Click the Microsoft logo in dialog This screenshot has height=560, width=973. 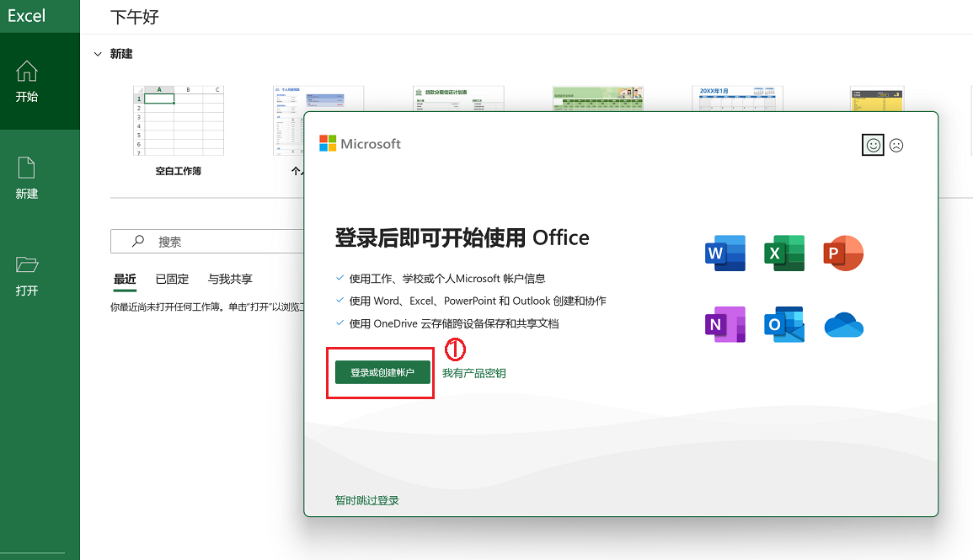(x=360, y=144)
